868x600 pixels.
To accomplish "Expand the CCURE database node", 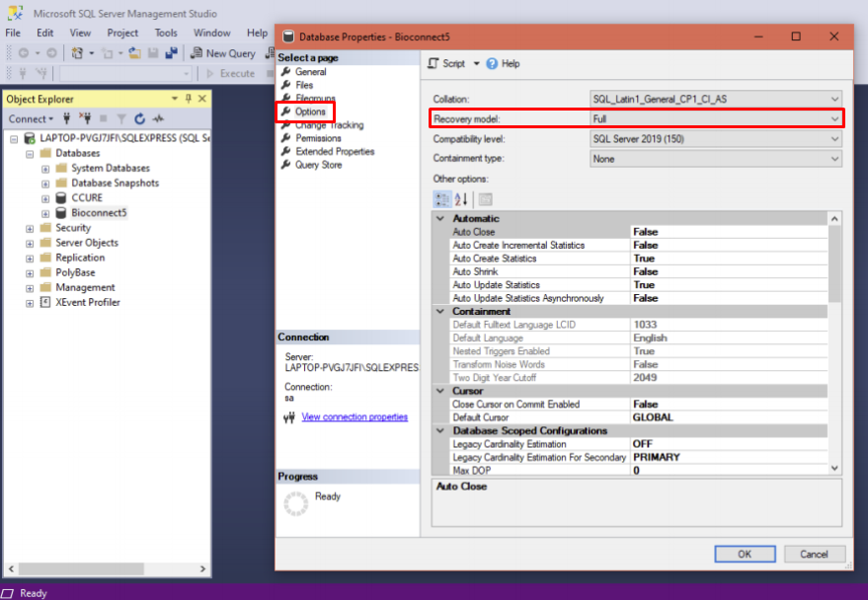I will 45,198.
